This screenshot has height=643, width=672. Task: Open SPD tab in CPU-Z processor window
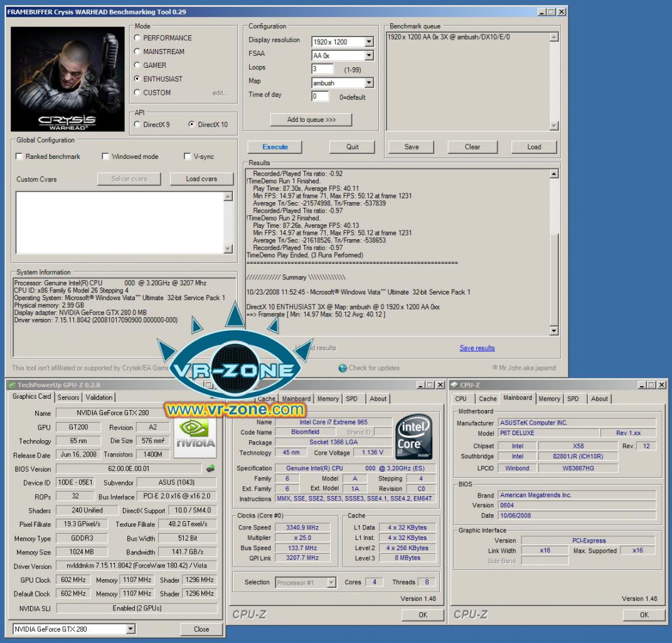point(351,399)
